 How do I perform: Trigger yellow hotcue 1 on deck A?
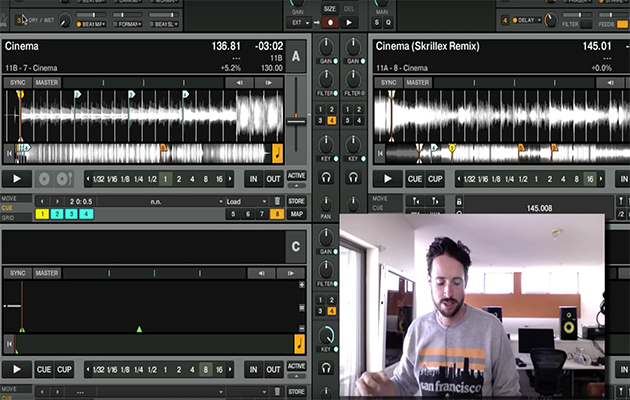pyautogui.click(x=42, y=214)
